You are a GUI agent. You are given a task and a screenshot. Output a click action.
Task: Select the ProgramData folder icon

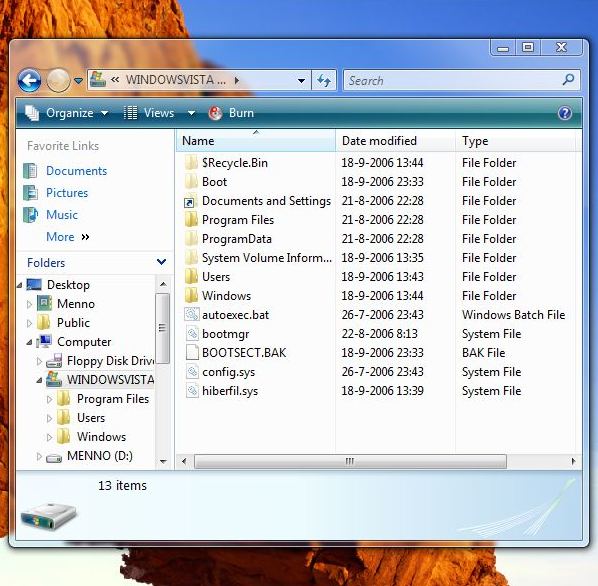click(x=191, y=239)
